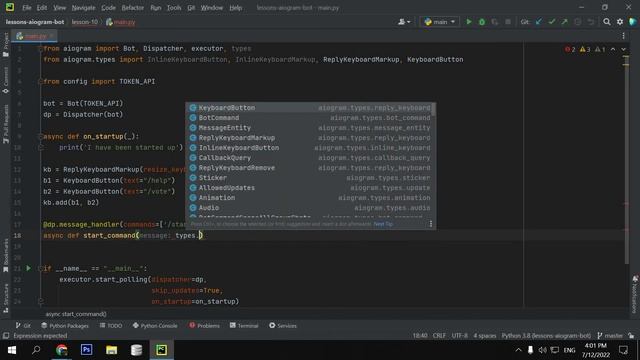Choose BotCommand completion suggestion

pos(311,118)
